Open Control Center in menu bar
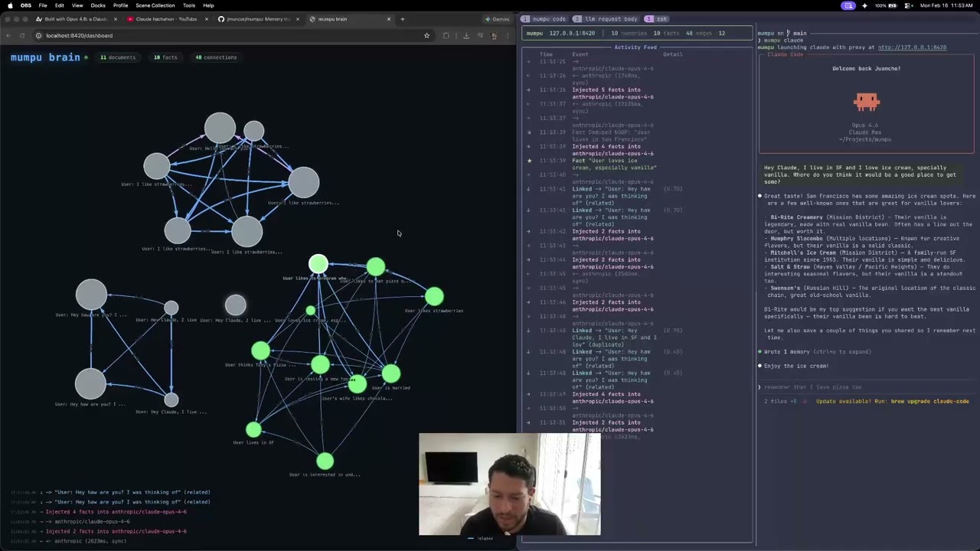 (909, 5)
